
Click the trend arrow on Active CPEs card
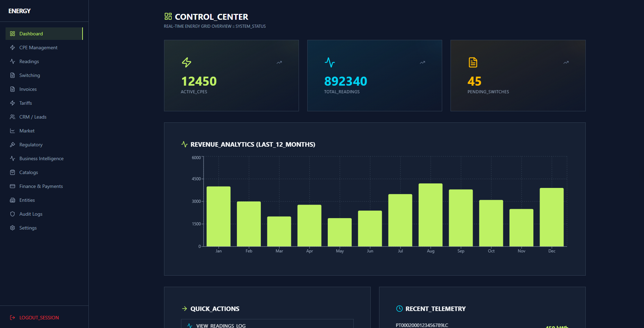(x=279, y=62)
